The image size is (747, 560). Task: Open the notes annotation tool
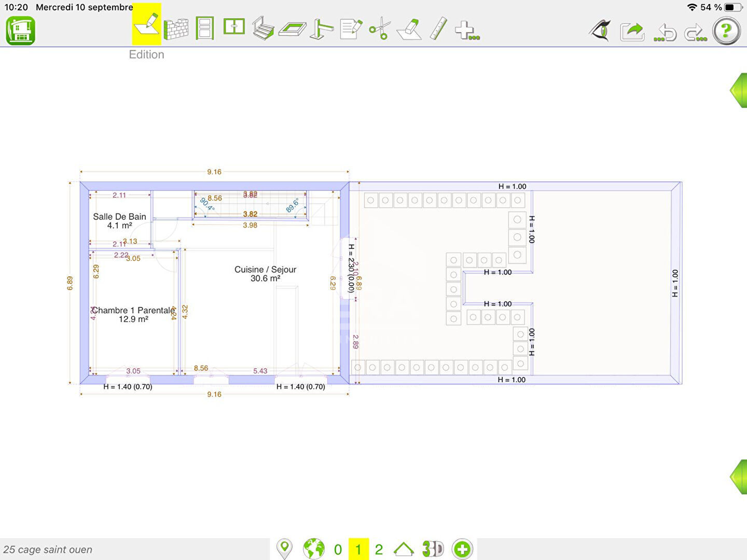[x=351, y=29]
